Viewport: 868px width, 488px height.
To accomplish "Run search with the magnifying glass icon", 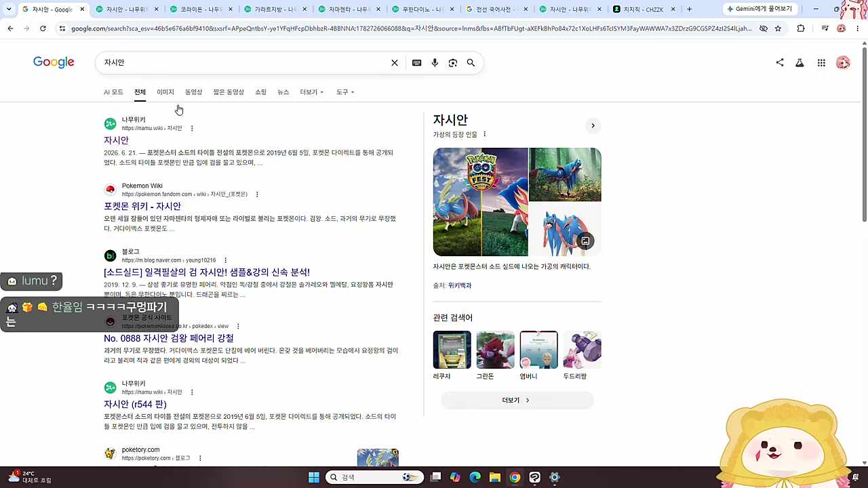I will tap(471, 62).
